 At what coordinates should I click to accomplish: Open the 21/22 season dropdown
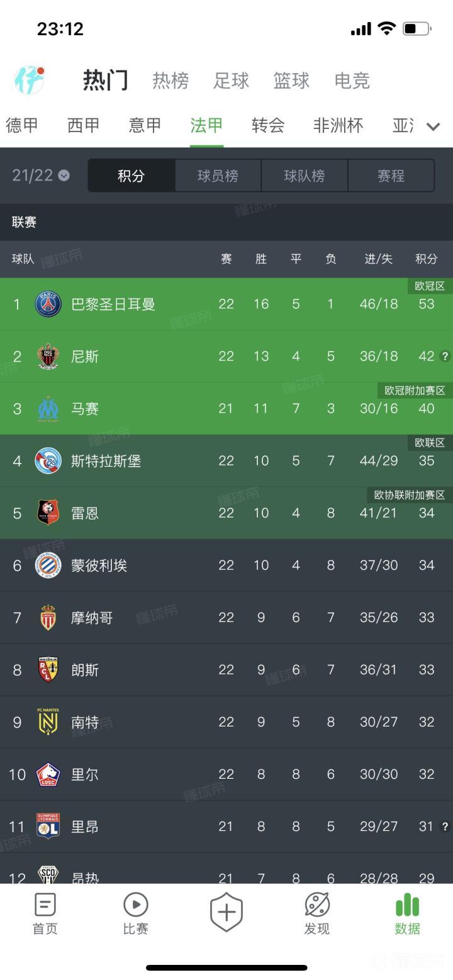pos(40,175)
